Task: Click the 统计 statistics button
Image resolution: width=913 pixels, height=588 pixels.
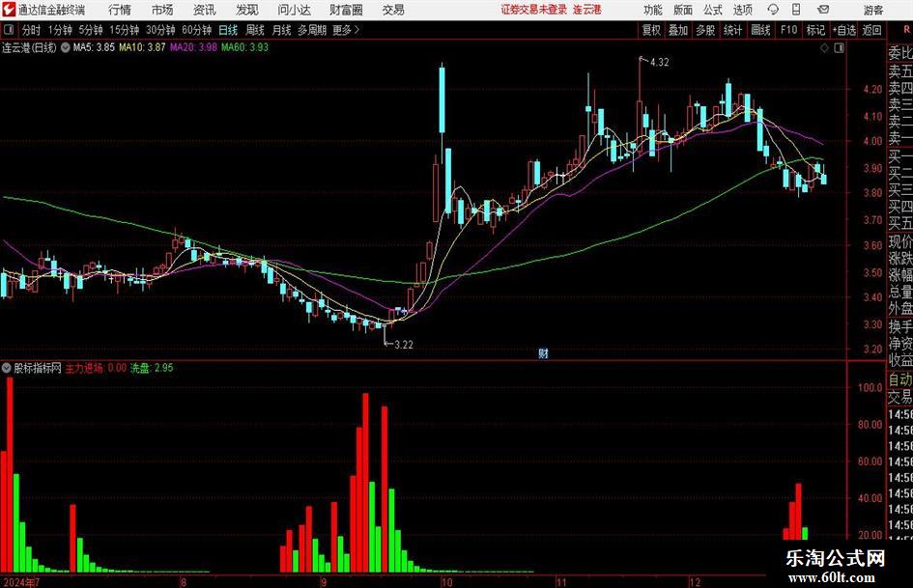Action: 732,30
